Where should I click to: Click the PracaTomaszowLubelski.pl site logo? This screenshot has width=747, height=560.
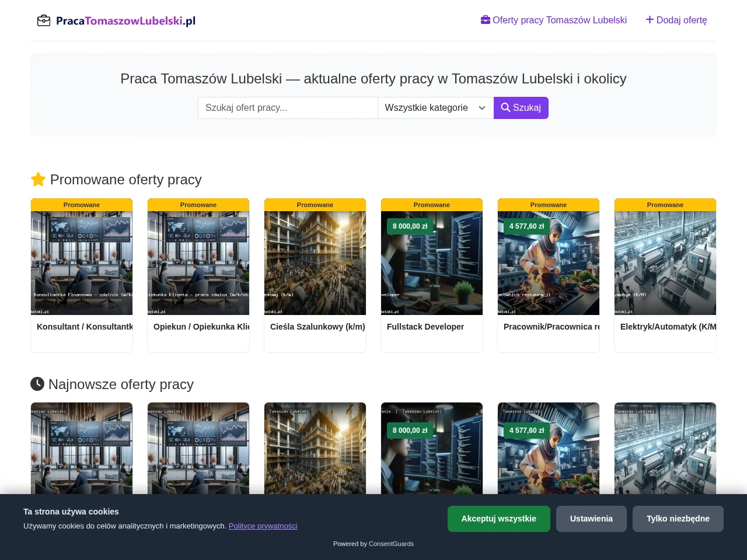pos(116,21)
